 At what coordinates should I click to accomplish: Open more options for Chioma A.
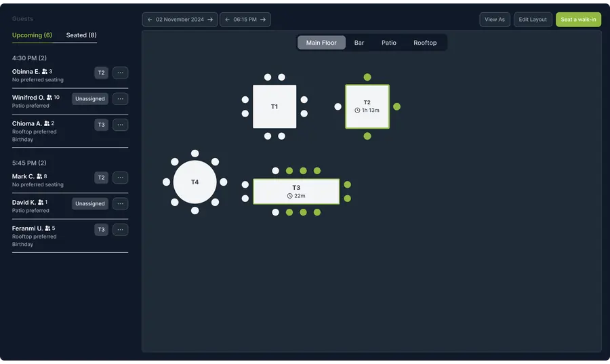pos(120,125)
